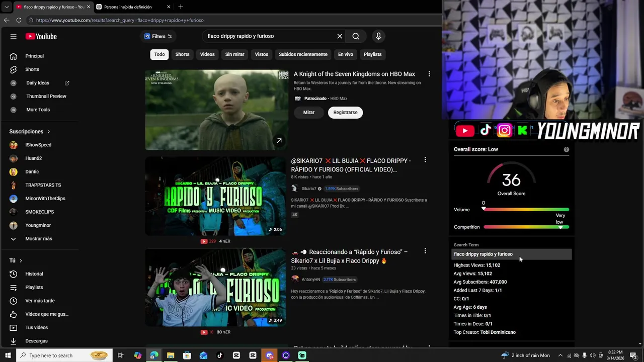The width and height of the screenshot is (644, 362).
Task: Click the YouTube logo
Action: pos(41,36)
